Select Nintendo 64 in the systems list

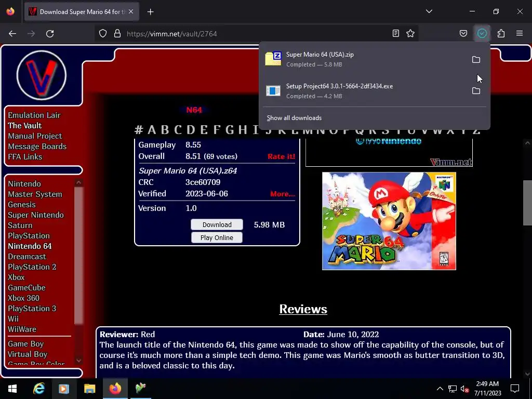coord(30,246)
